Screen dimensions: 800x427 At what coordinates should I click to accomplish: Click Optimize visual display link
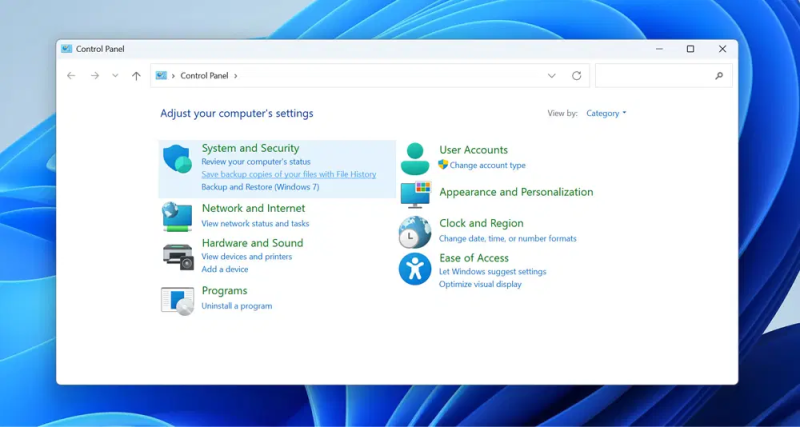pyautogui.click(x=480, y=284)
